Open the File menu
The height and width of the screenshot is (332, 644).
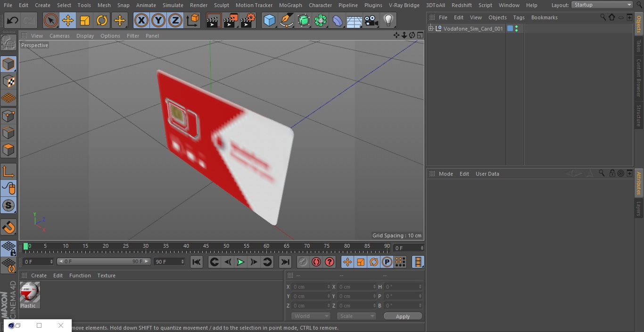point(8,5)
